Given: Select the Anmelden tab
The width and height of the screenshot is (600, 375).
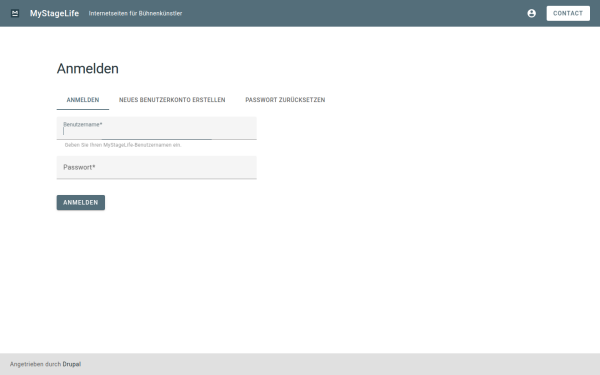Looking at the screenshot, I should 83,100.
